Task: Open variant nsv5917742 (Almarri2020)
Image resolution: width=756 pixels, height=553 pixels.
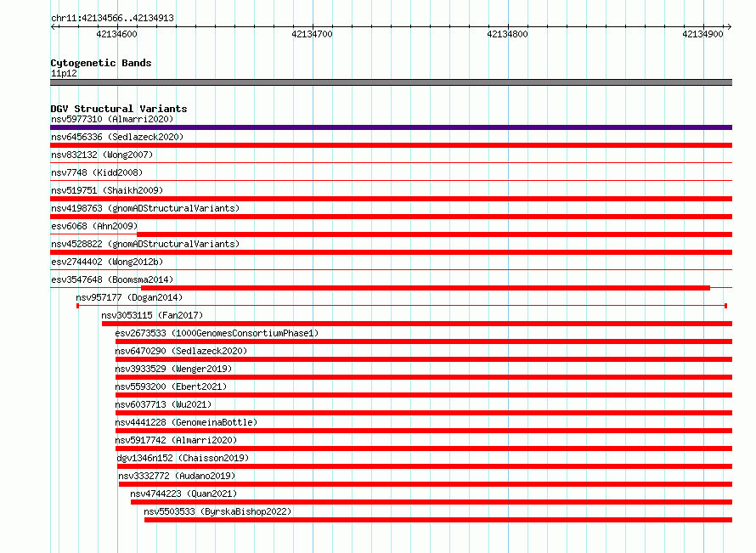Action: (176, 440)
